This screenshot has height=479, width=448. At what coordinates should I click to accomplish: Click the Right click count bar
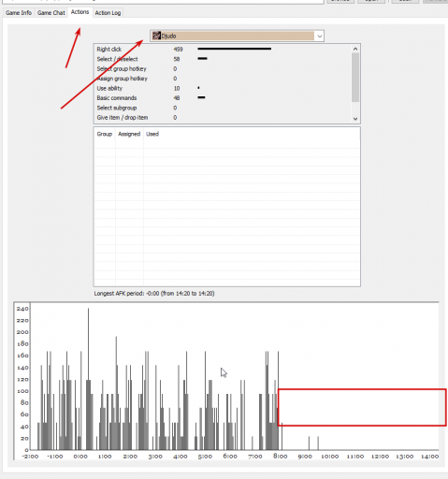point(234,49)
